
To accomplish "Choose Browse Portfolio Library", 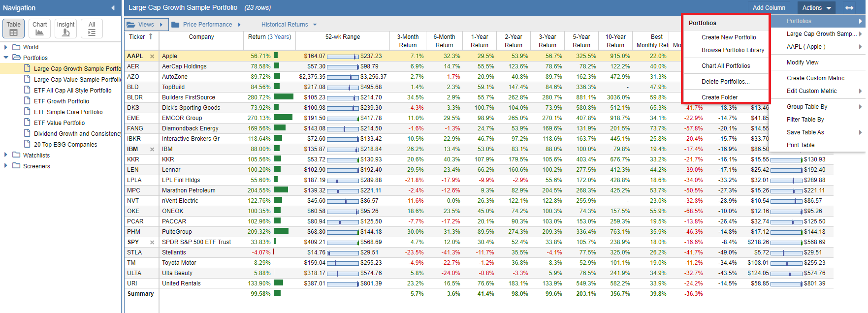I will coord(733,50).
